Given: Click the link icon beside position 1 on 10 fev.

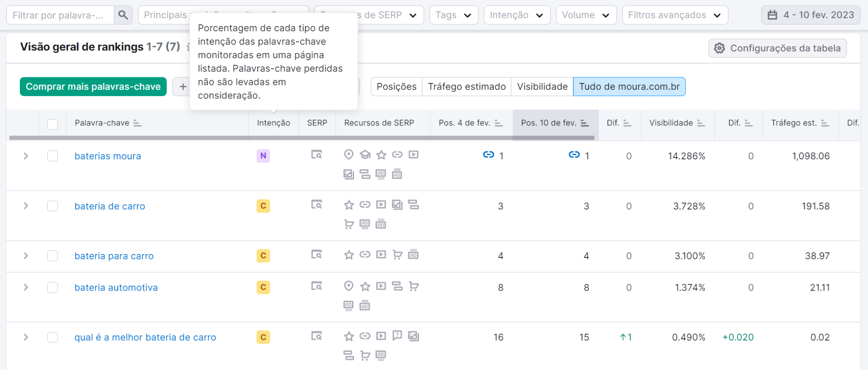Looking at the screenshot, I should tap(574, 155).
